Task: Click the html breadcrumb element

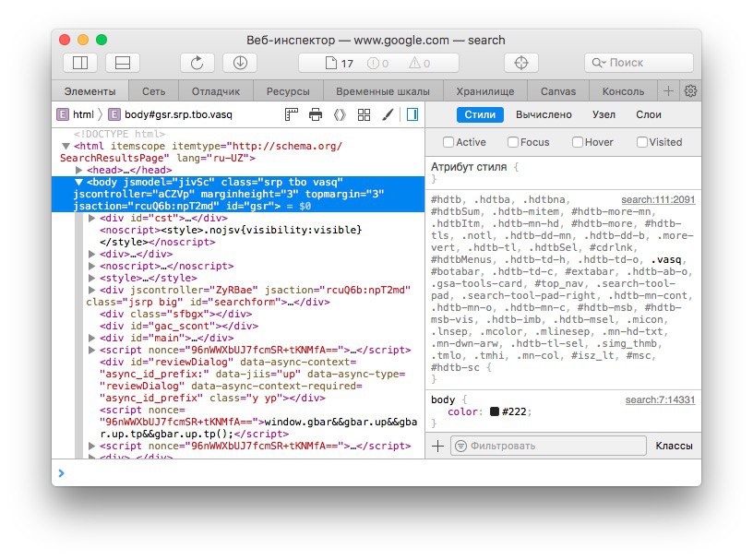Action: 76,114
